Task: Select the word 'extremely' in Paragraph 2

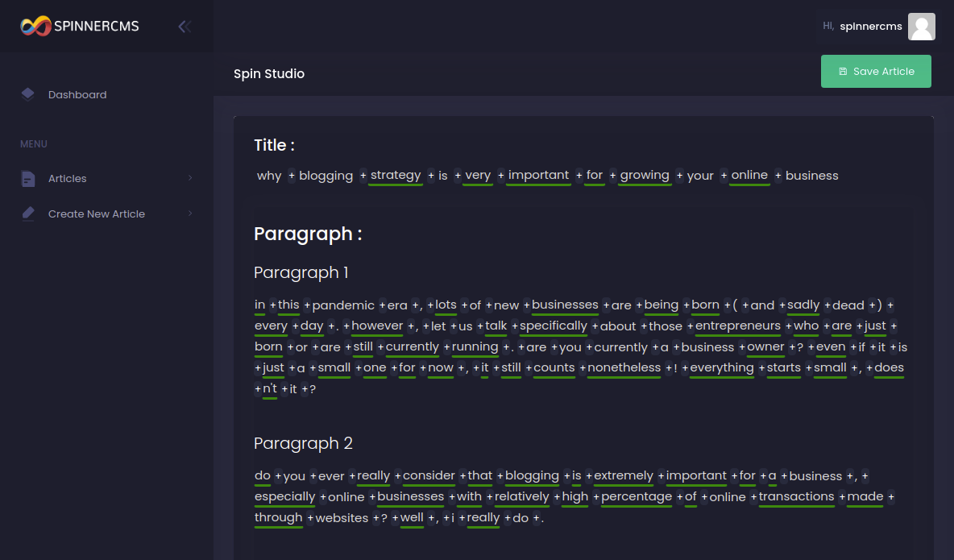Action: click(x=623, y=475)
